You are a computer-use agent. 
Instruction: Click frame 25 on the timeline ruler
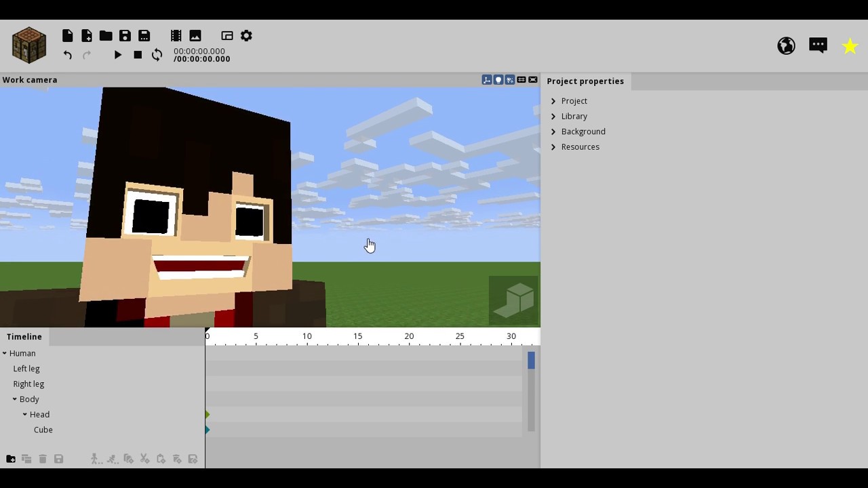(x=460, y=337)
